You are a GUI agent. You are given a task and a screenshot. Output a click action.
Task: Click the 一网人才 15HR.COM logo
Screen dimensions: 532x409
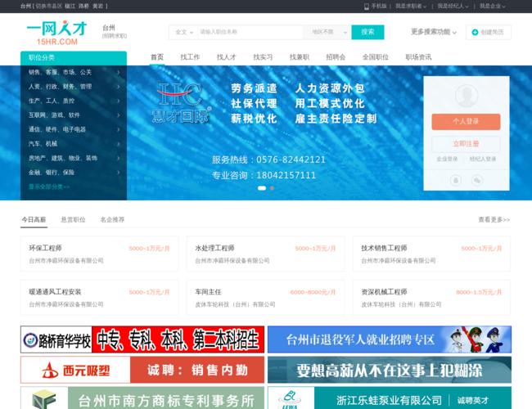pos(56,33)
